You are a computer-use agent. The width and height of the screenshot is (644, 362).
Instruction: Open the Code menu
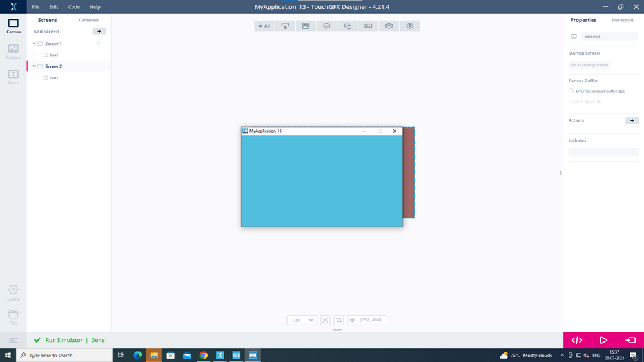click(x=74, y=7)
